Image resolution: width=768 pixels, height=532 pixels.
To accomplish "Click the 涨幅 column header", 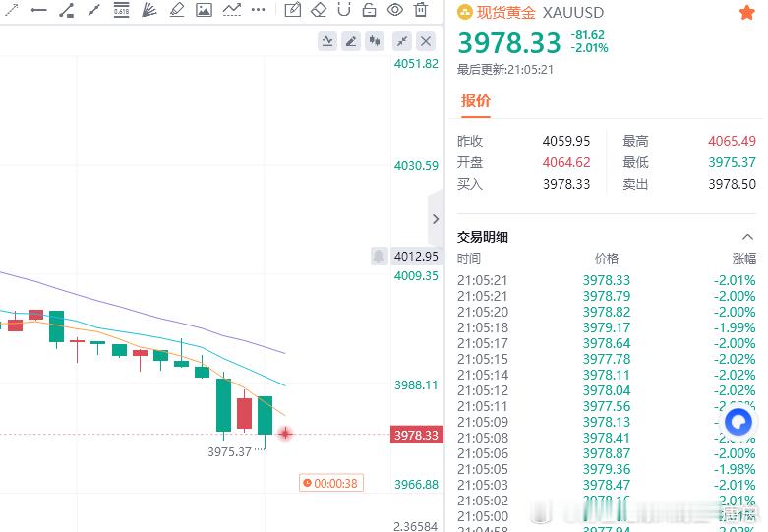I will (x=744, y=259).
